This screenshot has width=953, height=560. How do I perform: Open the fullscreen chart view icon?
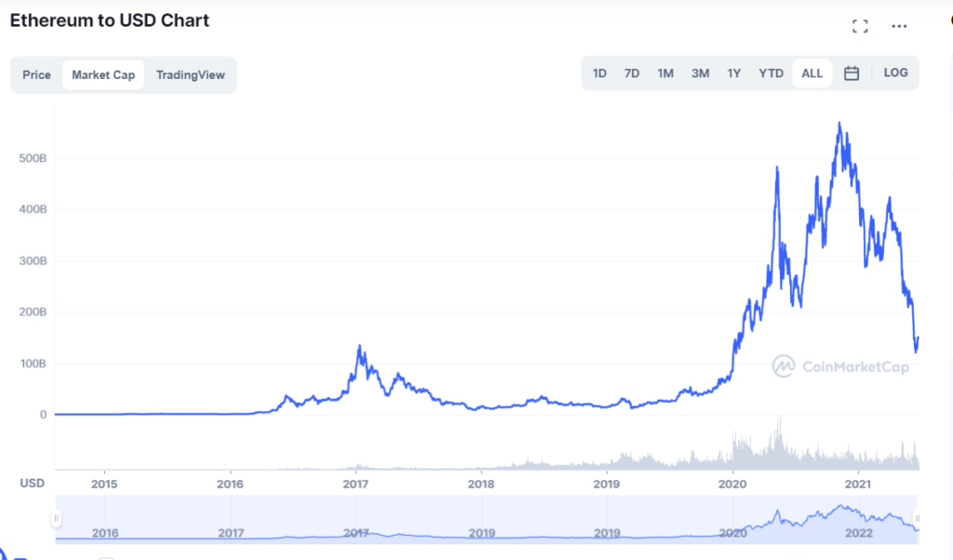[x=860, y=26]
